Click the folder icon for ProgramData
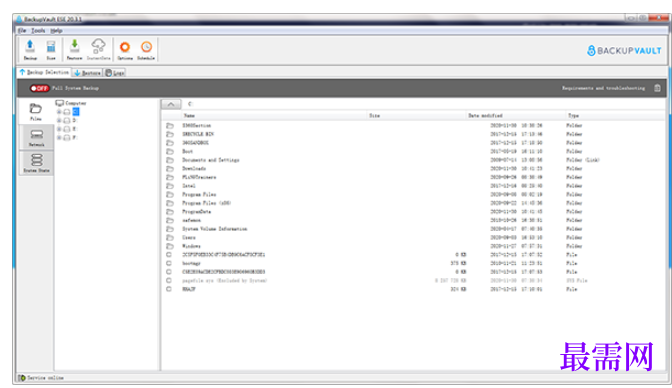672x388 pixels. 170,211
